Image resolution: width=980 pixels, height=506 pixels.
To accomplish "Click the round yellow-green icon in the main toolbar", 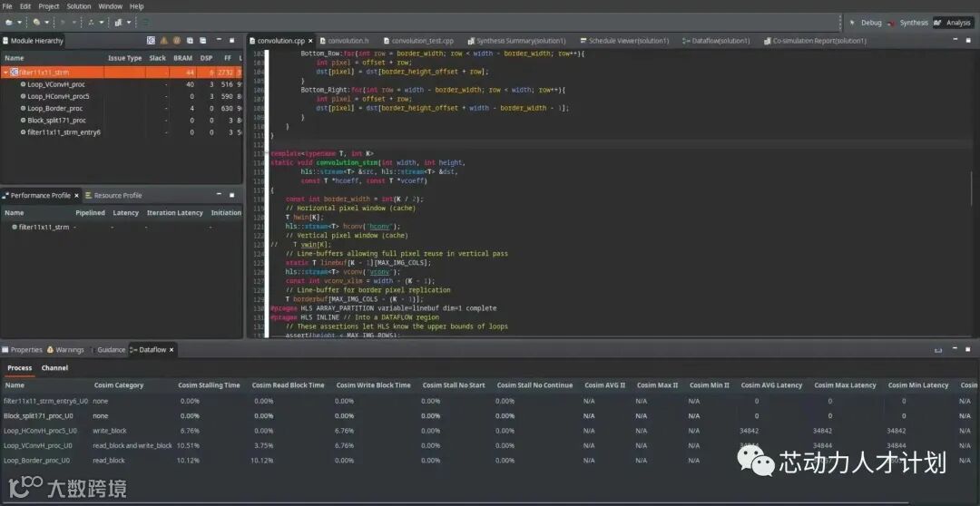I will pos(37,23).
